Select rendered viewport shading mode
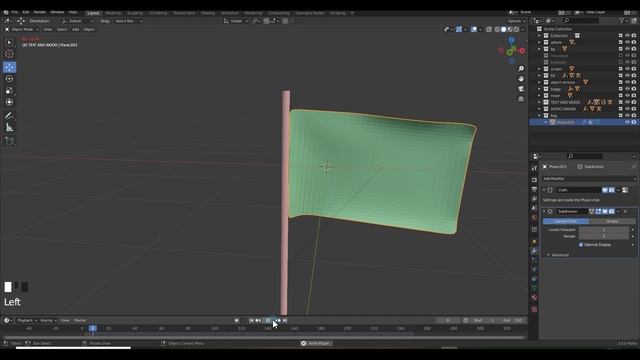 pyautogui.click(x=516, y=29)
